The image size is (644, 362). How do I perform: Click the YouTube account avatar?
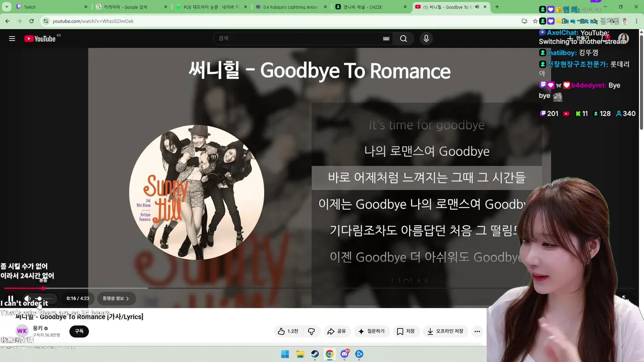pyautogui.click(x=623, y=39)
